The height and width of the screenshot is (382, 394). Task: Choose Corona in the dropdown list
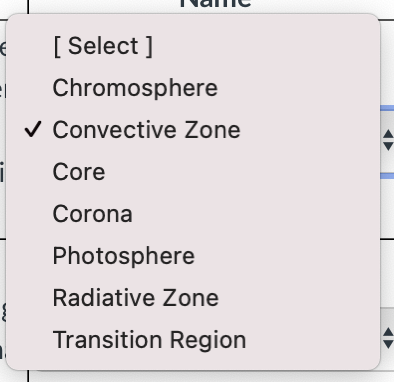[193, 214]
